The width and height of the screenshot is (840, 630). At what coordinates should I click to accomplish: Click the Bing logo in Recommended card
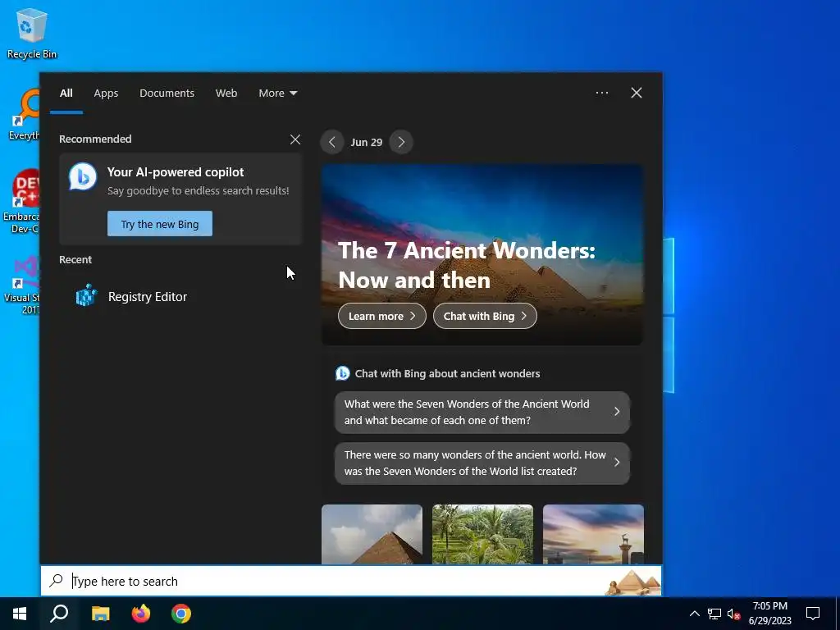point(83,176)
